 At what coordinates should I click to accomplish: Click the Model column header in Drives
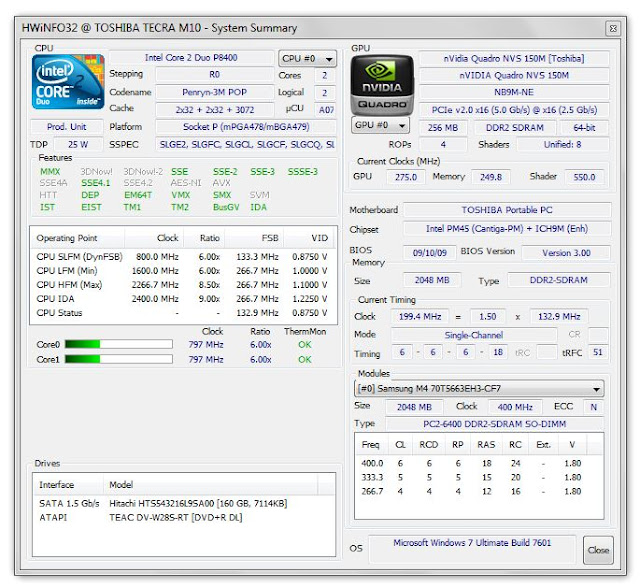(x=210, y=485)
